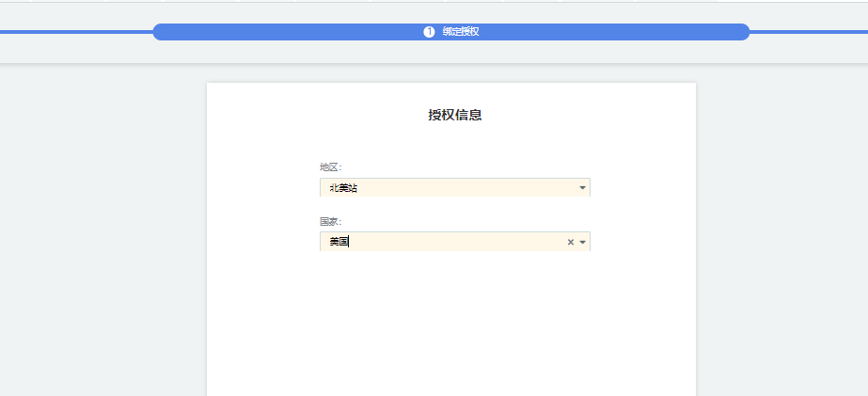Click the progress line right of the step bar

click(809, 32)
